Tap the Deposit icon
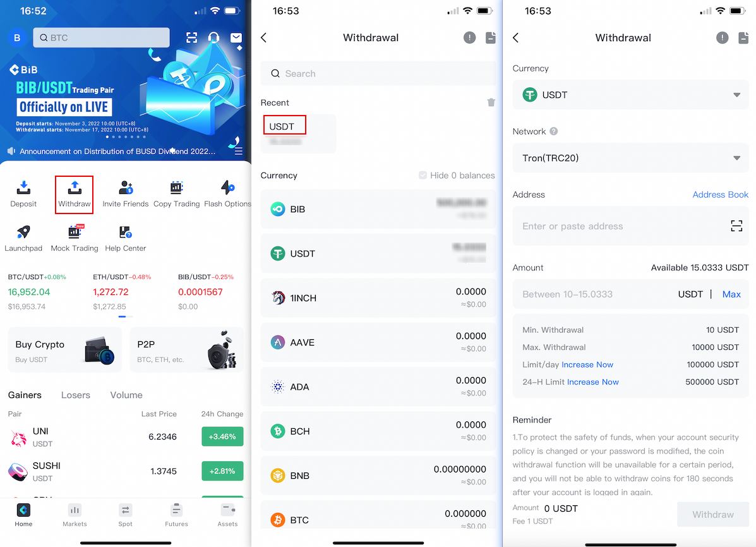 23,187
